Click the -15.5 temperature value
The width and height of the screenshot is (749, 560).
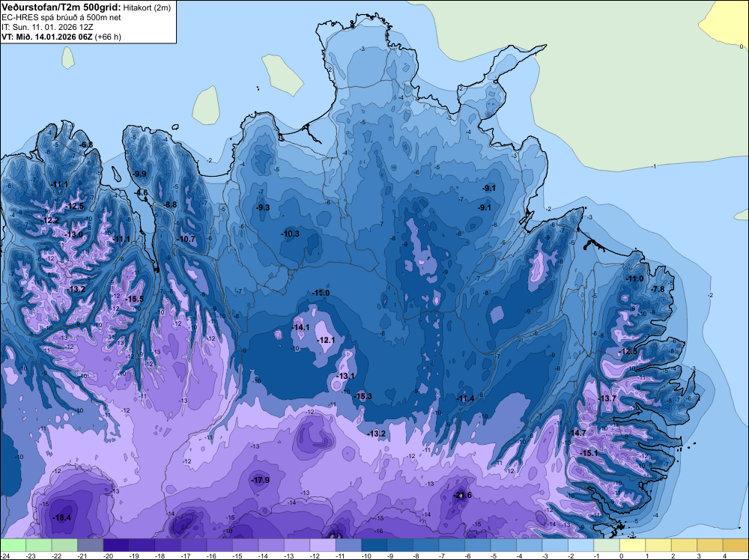click(x=134, y=299)
